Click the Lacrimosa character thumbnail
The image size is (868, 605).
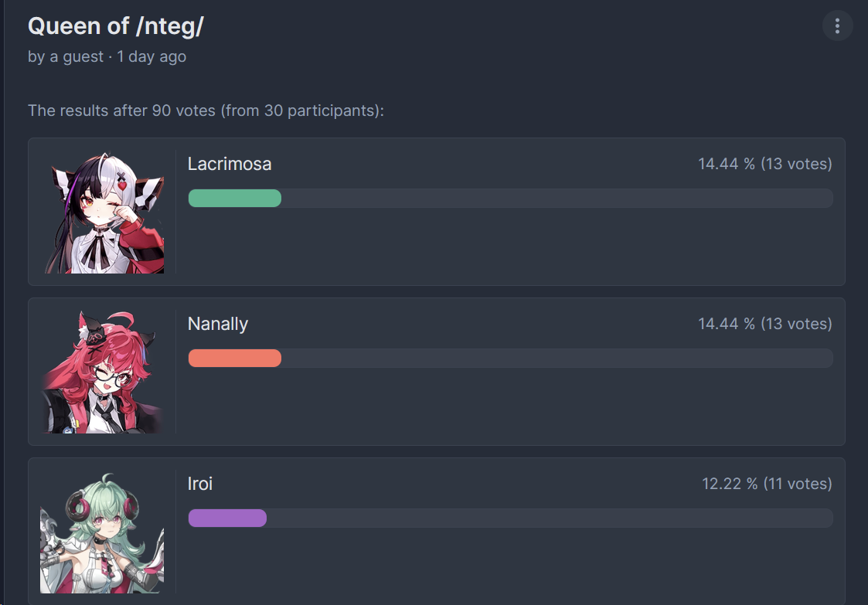click(102, 212)
